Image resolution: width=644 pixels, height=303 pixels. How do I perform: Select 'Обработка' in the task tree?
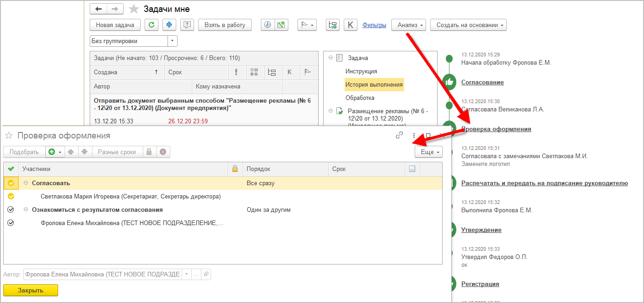360,98
